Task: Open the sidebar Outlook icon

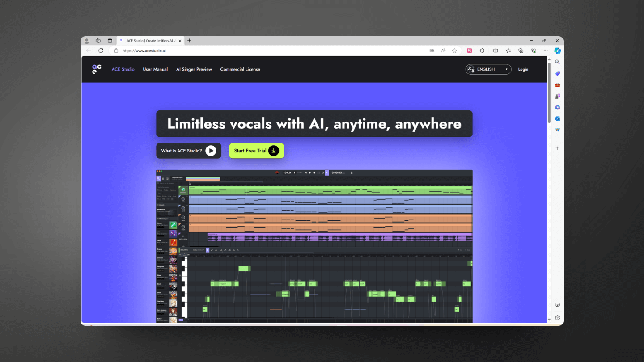Action: coord(557,118)
